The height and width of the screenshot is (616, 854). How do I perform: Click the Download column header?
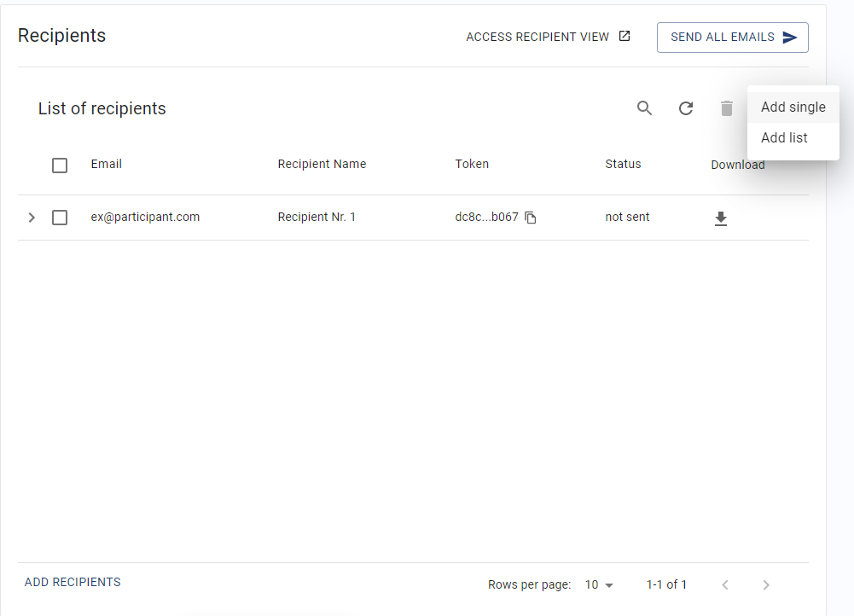pos(737,165)
